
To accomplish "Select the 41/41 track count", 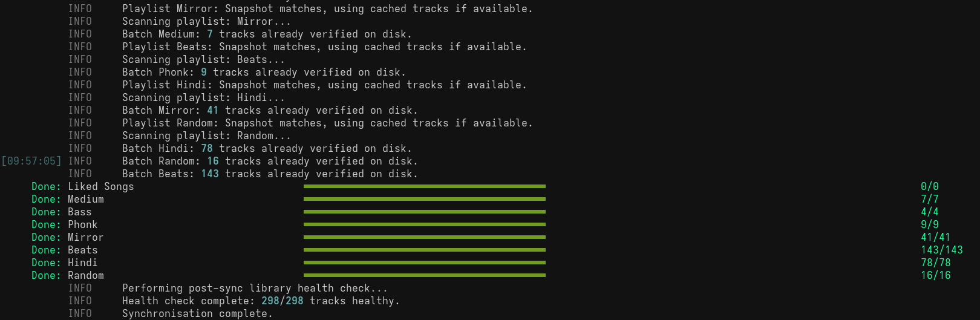I will click(935, 237).
